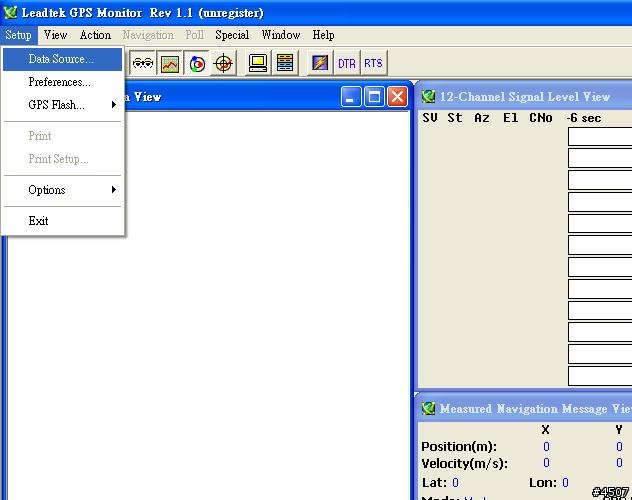Close the child view window
The height and width of the screenshot is (500, 632).
click(x=397, y=97)
